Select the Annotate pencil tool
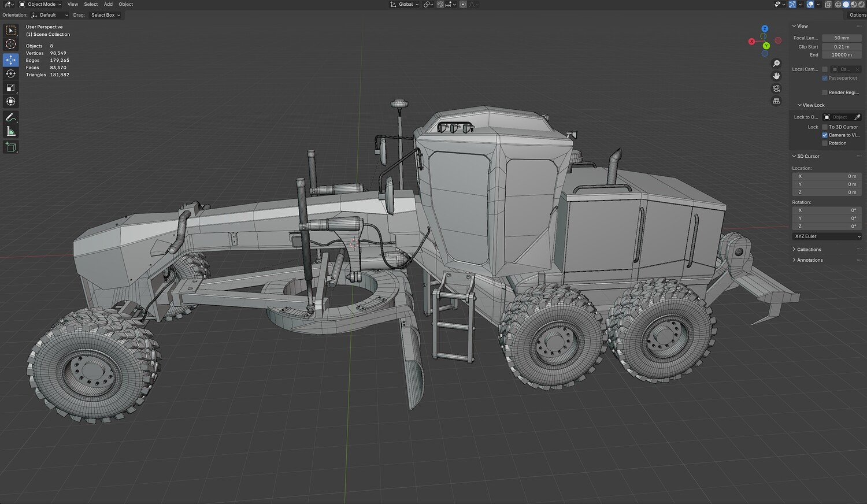This screenshot has width=867, height=504. (11, 117)
